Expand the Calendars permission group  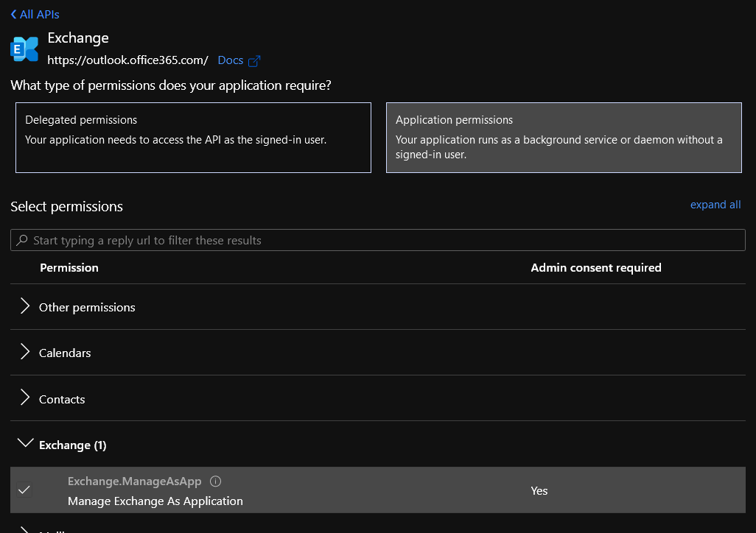click(65, 353)
